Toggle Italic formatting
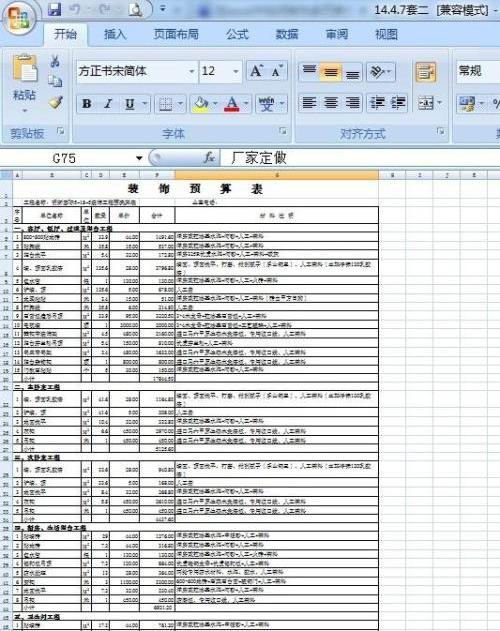Image resolution: width=500 pixels, height=631 pixels. (x=108, y=104)
